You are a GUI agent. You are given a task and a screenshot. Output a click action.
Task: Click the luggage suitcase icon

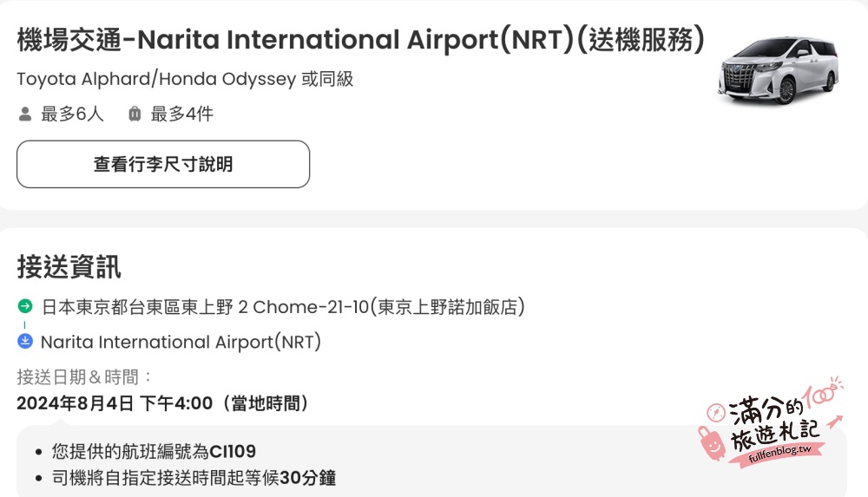pyautogui.click(x=135, y=114)
